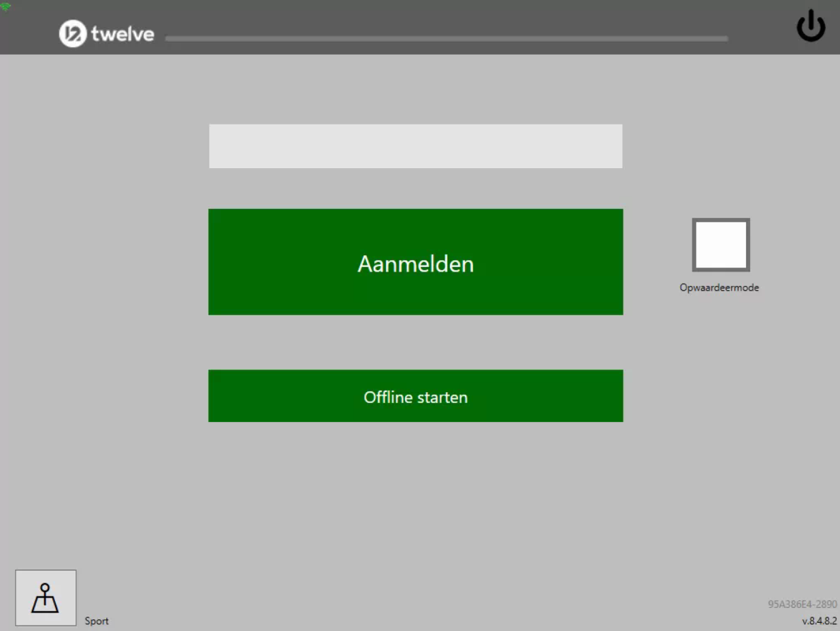The height and width of the screenshot is (631, 840).
Task: Click the empty login input field
Action: click(415, 146)
